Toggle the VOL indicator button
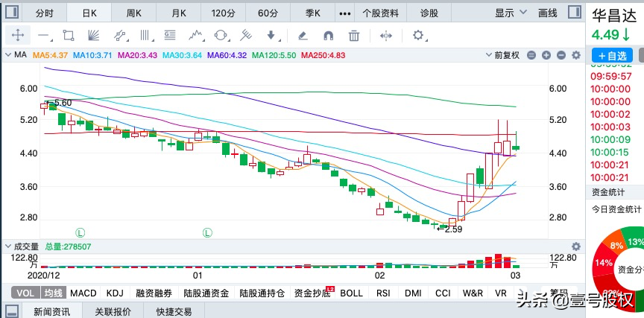644x318 pixels. (25, 293)
